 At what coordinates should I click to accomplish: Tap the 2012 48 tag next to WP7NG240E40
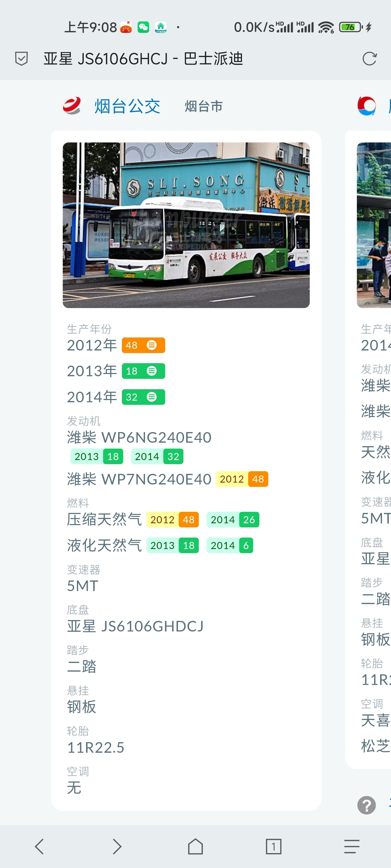[242, 479]
